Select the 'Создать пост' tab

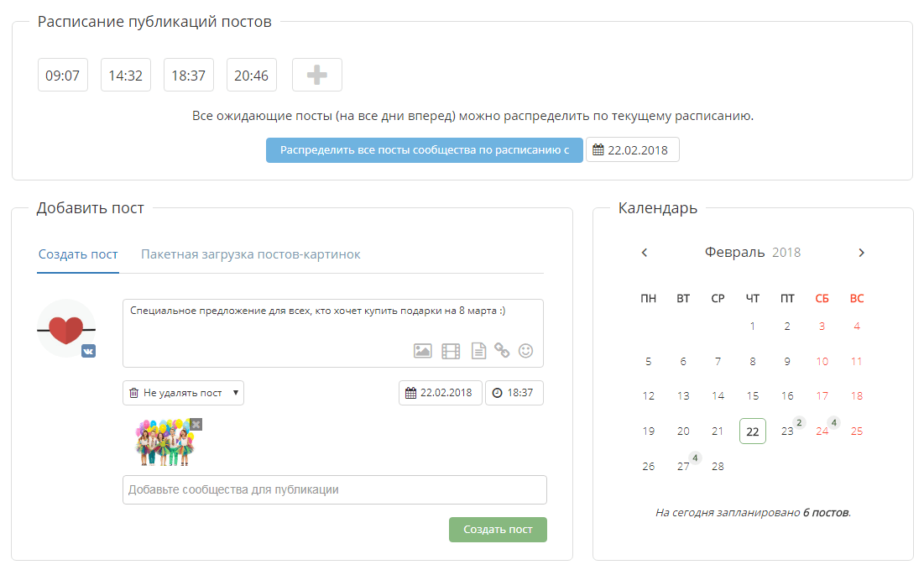pos(78,254)
